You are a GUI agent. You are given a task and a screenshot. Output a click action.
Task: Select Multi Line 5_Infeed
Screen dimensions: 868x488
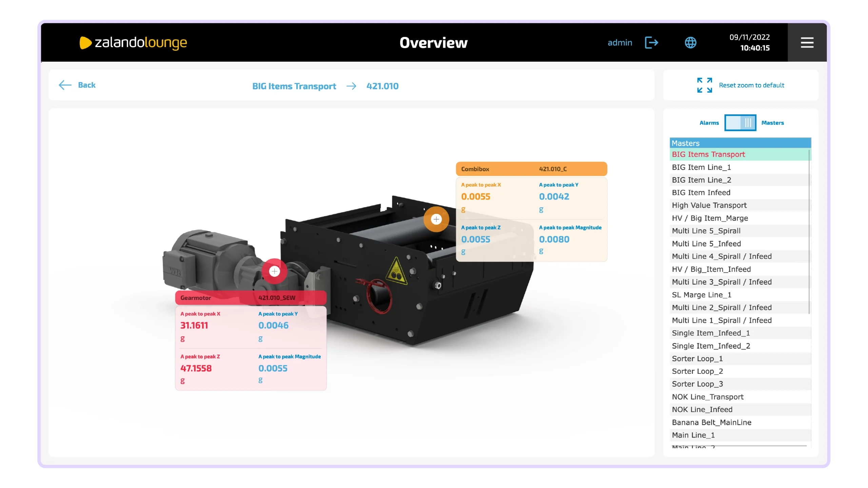739,244
